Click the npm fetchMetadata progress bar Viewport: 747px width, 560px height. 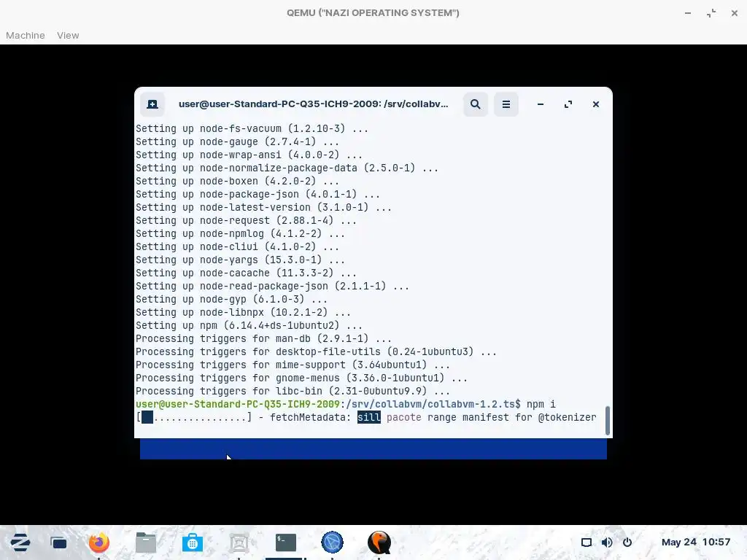(x=194, y=418)
